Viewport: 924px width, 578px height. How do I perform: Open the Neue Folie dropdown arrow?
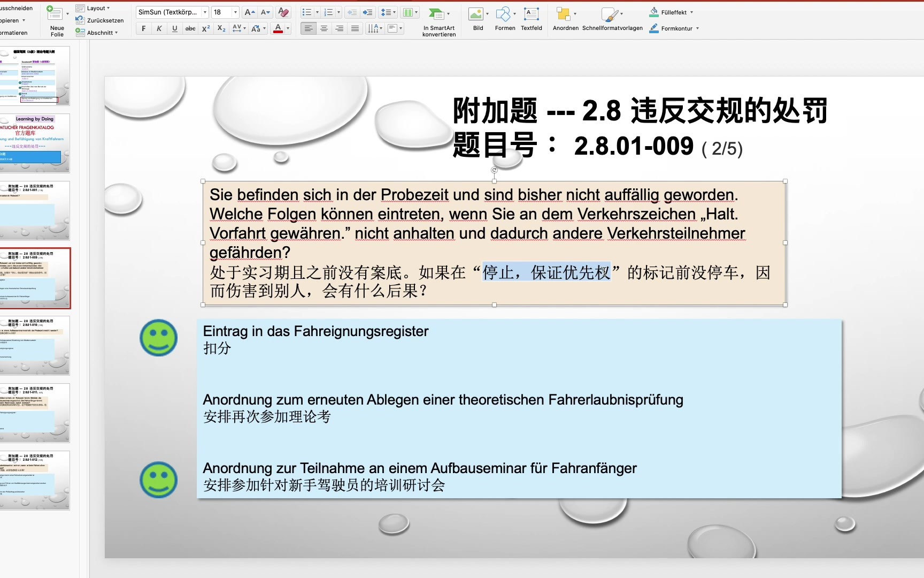tap(67, 13)
